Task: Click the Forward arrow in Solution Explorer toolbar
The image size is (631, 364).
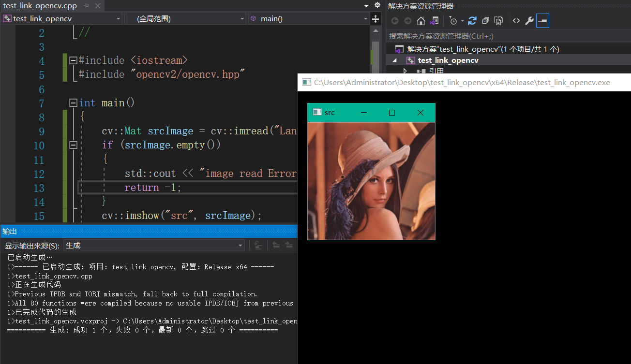Action: click(407, 21)
